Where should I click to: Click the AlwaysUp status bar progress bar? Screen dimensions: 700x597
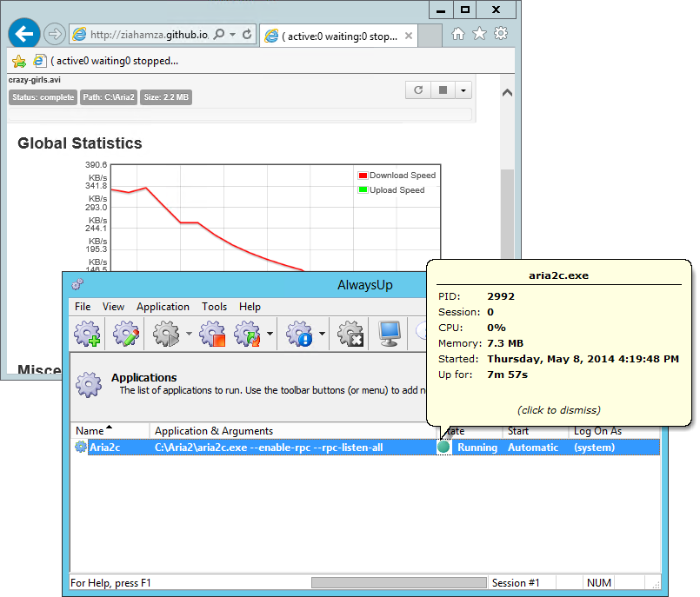(x=398, y=583)
